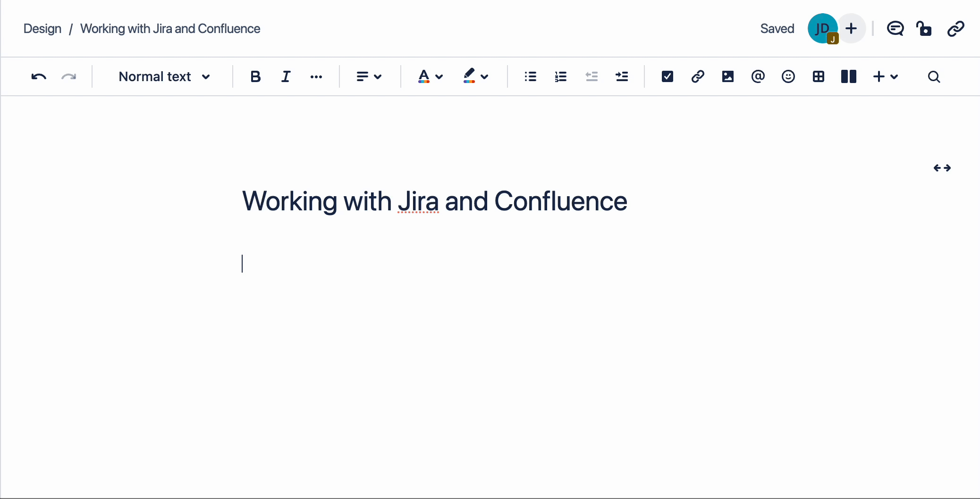Open the comments panel
Image resolution: width=980 pixels, height=499 pixels.
coord(895,29)
